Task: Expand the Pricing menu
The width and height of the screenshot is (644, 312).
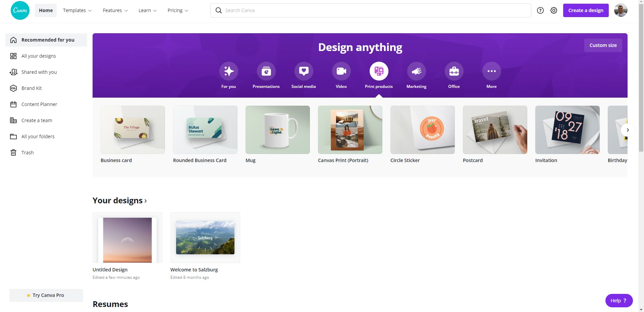Action: [x=178, y=10]
